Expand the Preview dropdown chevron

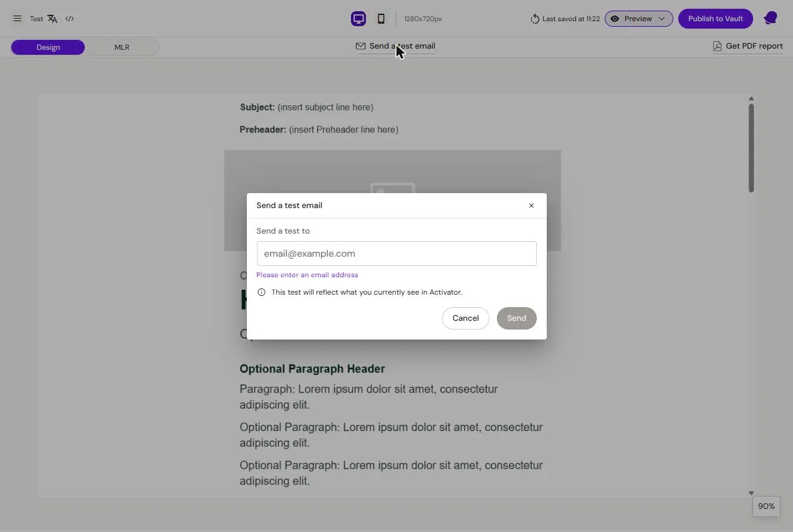point(661,19)
